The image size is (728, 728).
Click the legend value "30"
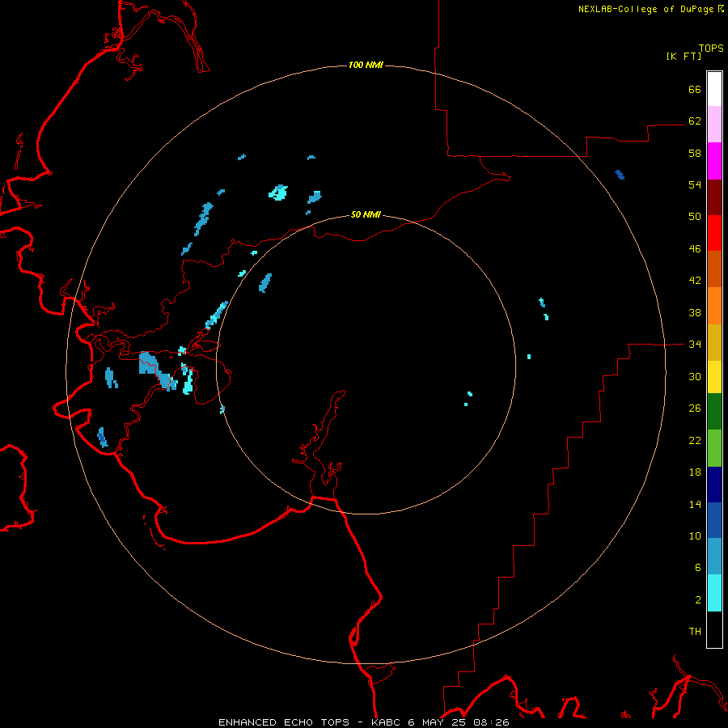click(x=695, y=376)
